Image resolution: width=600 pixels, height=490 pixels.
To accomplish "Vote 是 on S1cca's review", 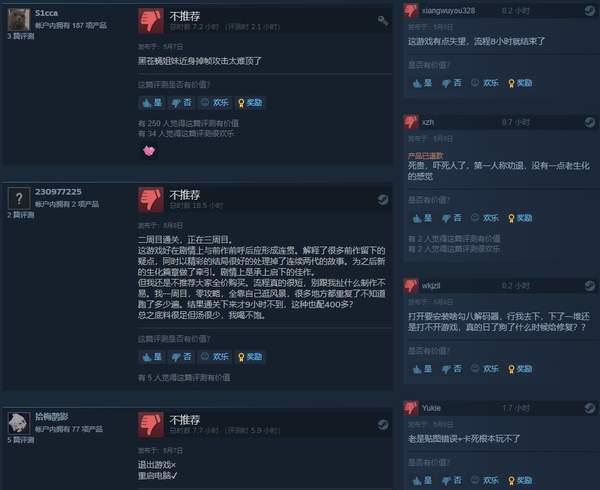I will [x=152, y=103].
